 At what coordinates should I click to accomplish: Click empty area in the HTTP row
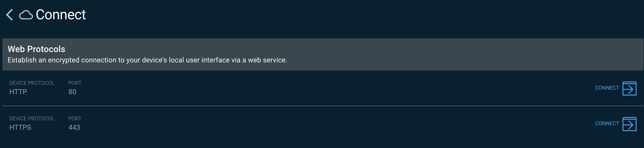click(x=325, y=88)
